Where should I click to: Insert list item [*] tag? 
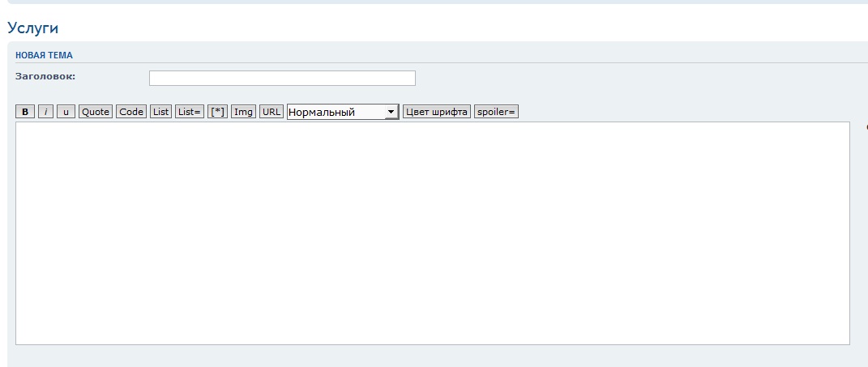[x=217, y=112]
